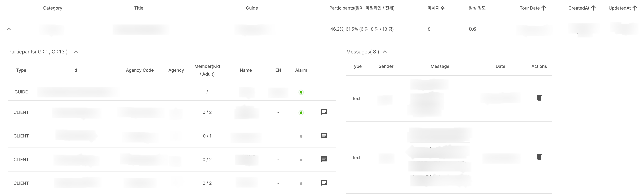This screenshot has width=644, height=194.
Task: Click the Agency Code column header
Action: (x=140, y=70)
